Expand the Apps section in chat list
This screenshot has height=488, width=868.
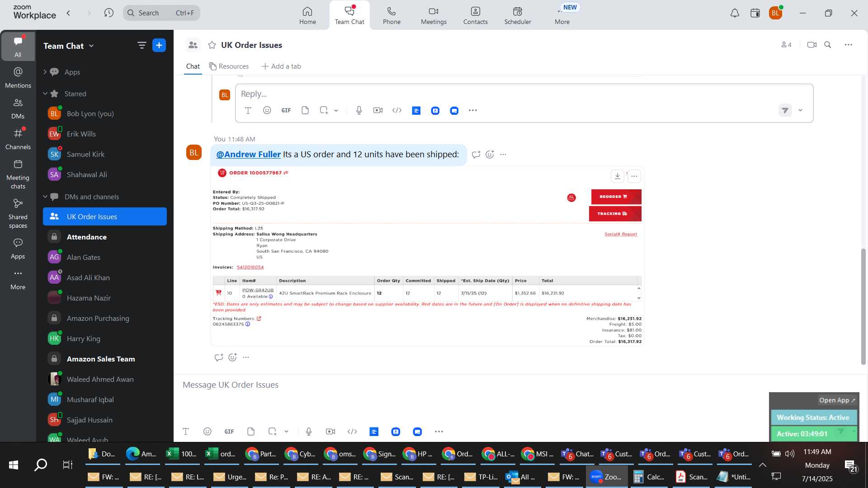45,72
